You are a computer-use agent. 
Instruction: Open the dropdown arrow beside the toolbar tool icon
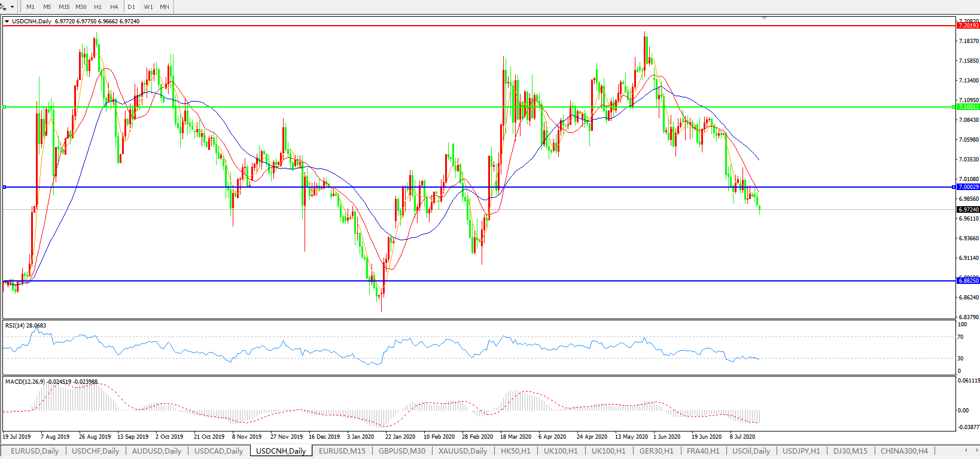tap(12, 7)
